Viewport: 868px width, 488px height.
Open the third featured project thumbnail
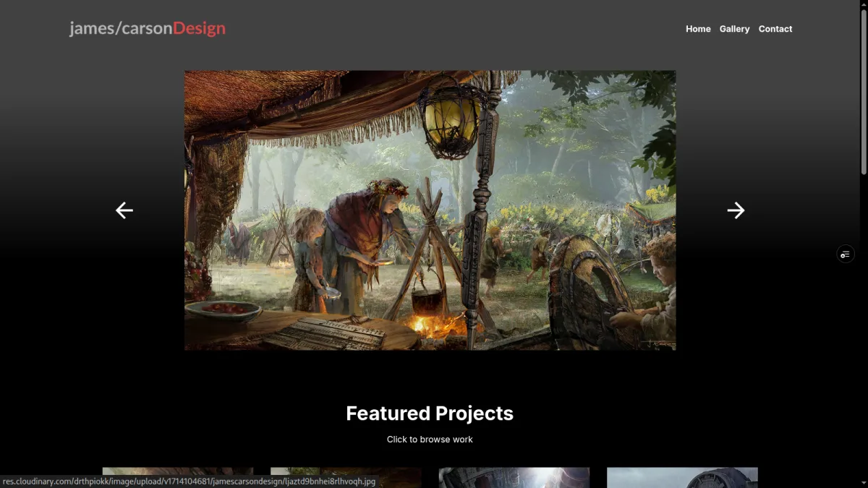[514, 478]
